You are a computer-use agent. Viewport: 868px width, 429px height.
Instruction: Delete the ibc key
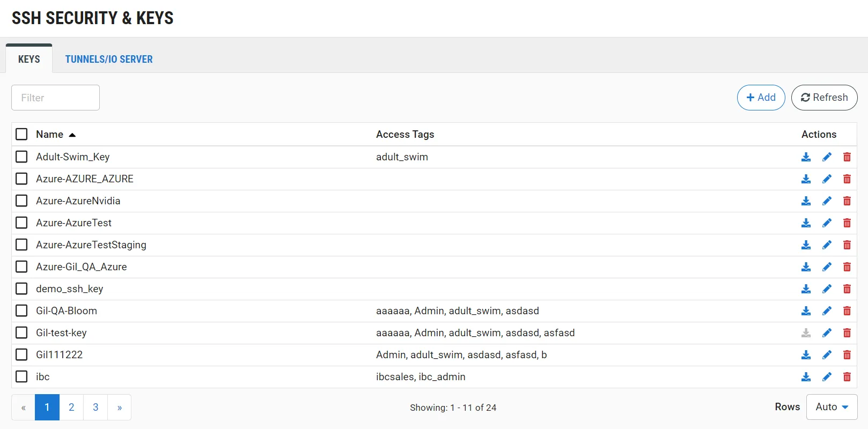(x=847, y=377)
